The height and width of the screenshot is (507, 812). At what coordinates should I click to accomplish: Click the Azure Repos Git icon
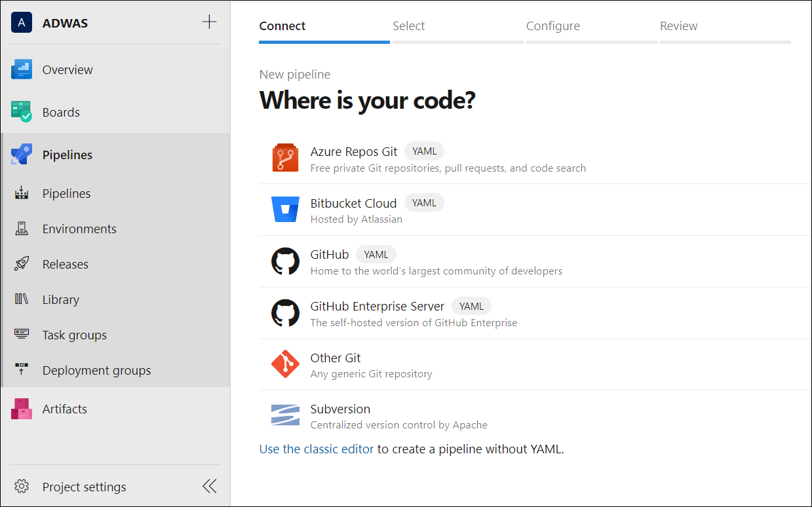tap(285, 157)
